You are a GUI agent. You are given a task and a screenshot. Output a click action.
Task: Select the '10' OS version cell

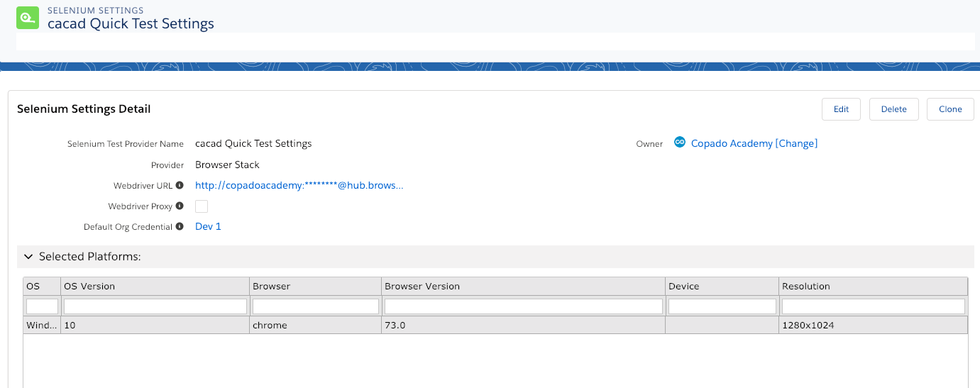tap(155, 325)
